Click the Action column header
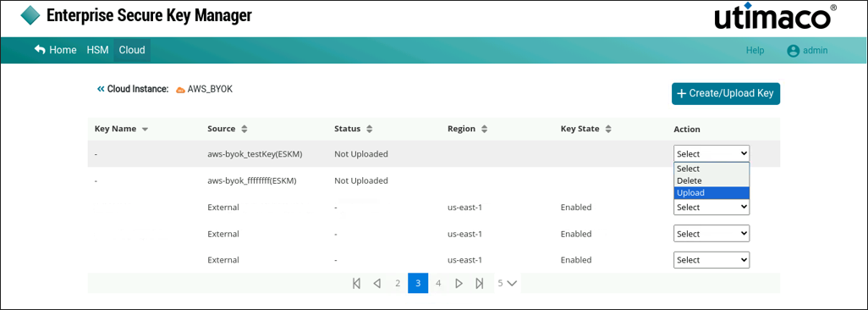The height and width of the screenshot is (310, 868). click(686, 129)
